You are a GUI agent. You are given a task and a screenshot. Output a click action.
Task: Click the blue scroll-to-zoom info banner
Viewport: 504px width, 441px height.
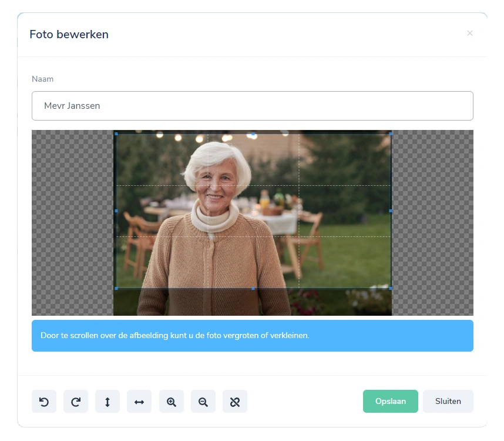pyautogui.click(x=252, y=336)
